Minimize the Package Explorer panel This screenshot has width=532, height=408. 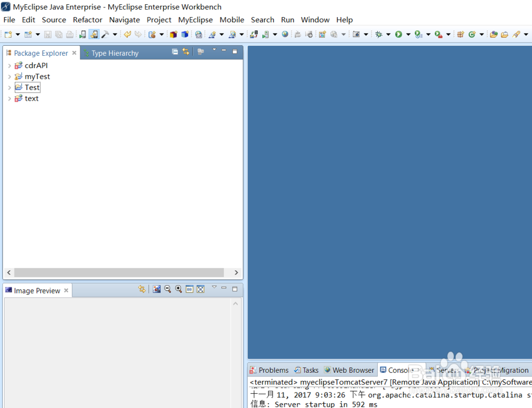pyautogui.click(x=223, y=51)
